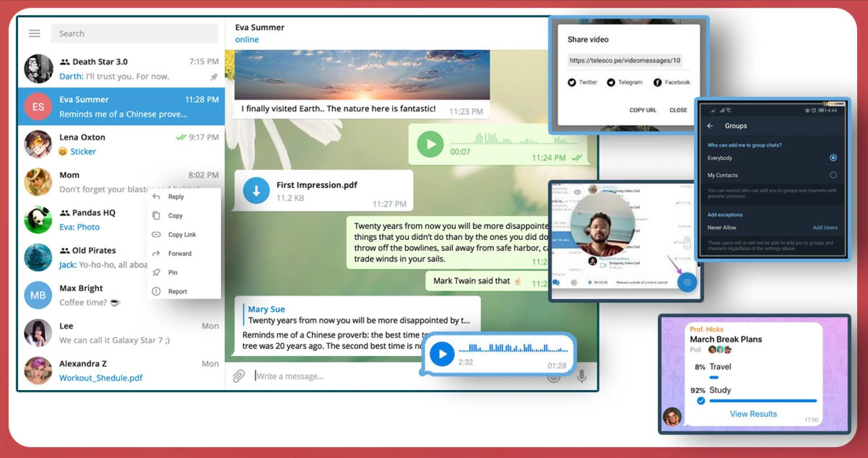This screenshot has width=868, height=458.
Task: Choose Report from the context menu
Action: point(184,291)
